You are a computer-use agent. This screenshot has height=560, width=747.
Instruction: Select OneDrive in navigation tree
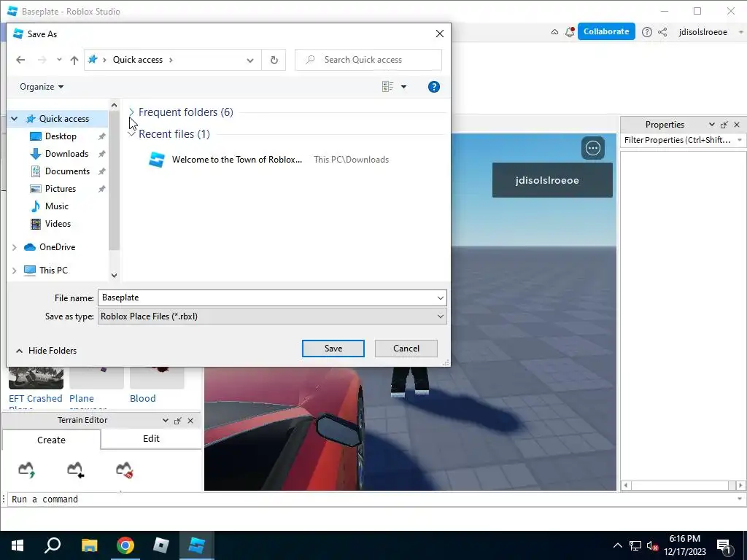tap(57, 246)
